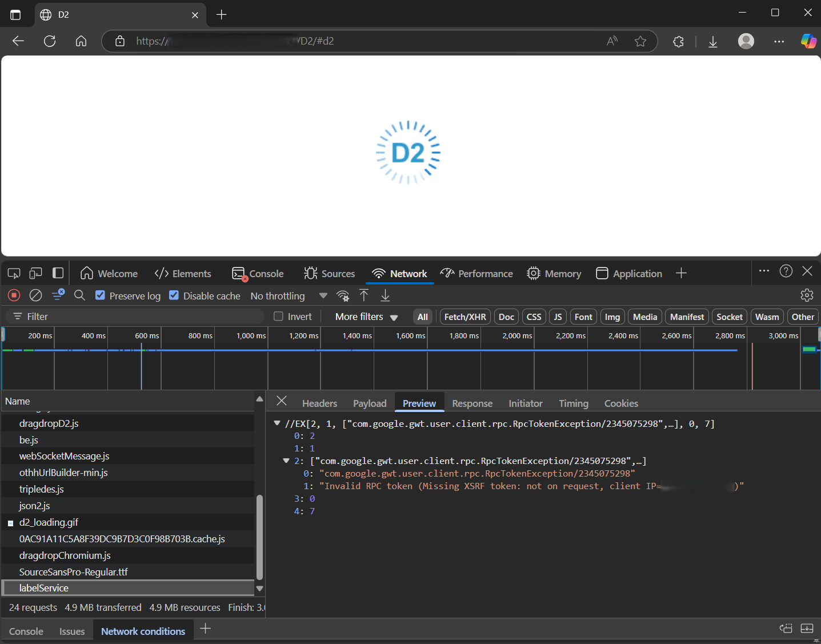This screenshot has width=821, height=644.
Task: Click the record network log icon
Action: [14, 295]
